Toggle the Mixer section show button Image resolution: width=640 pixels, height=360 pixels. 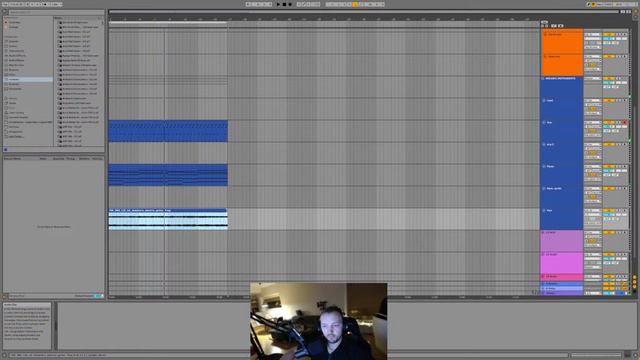[634, 287]
